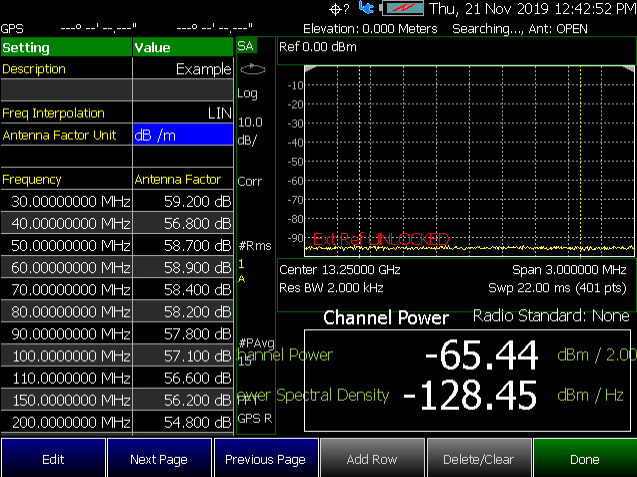Click the Log scale indicator
Image resolution: width=637 pixels, height=477 pixels.
point(247,93)
